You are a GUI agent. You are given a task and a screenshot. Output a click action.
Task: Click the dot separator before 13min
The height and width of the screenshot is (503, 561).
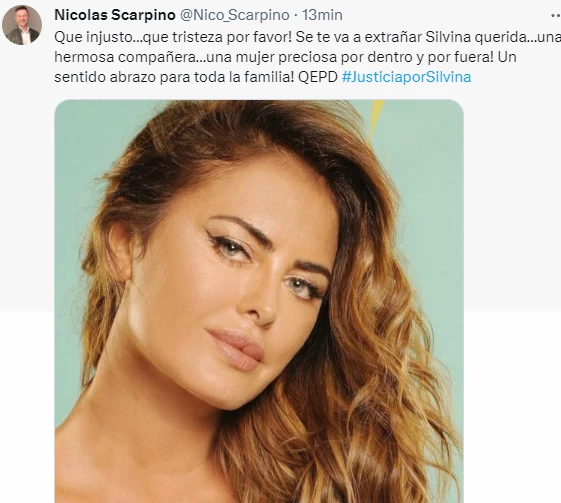coord(296,15)
